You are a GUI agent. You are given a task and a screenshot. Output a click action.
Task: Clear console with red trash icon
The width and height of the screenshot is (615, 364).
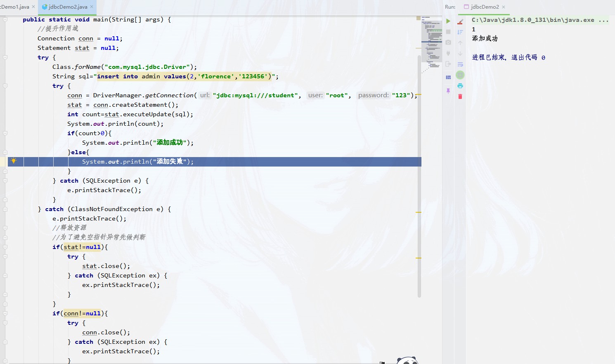(x=460, y=96)
